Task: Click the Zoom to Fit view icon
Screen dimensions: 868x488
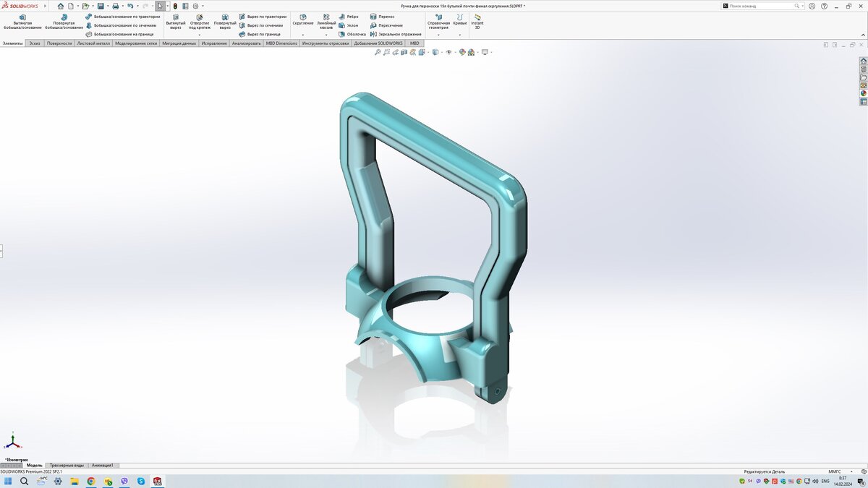Action: click(378, 52)
